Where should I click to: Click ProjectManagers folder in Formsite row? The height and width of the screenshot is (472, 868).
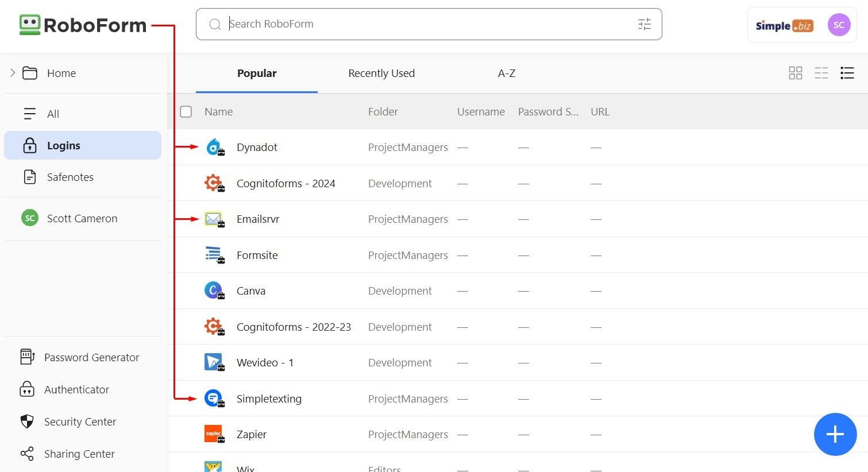[x=408, y=256]
